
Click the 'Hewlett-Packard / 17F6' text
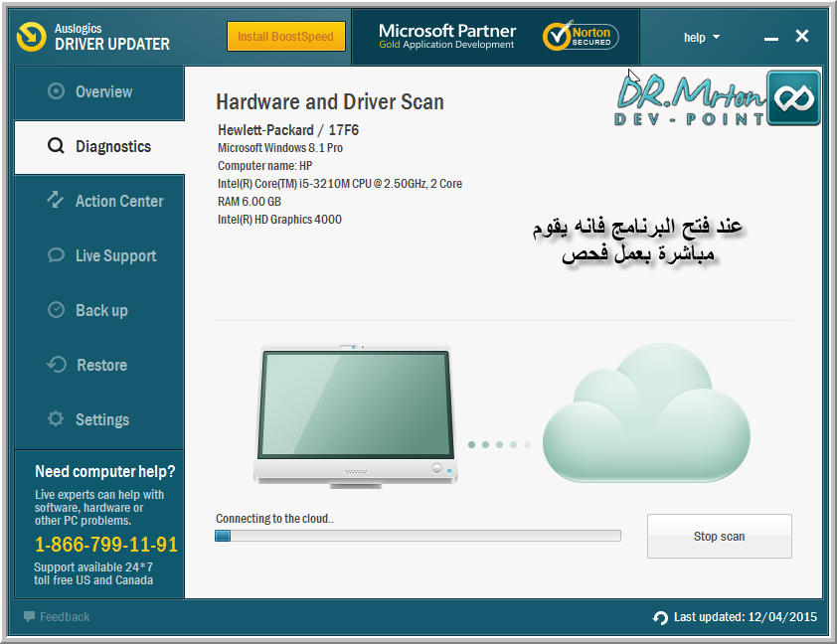(x=288, y=130)
